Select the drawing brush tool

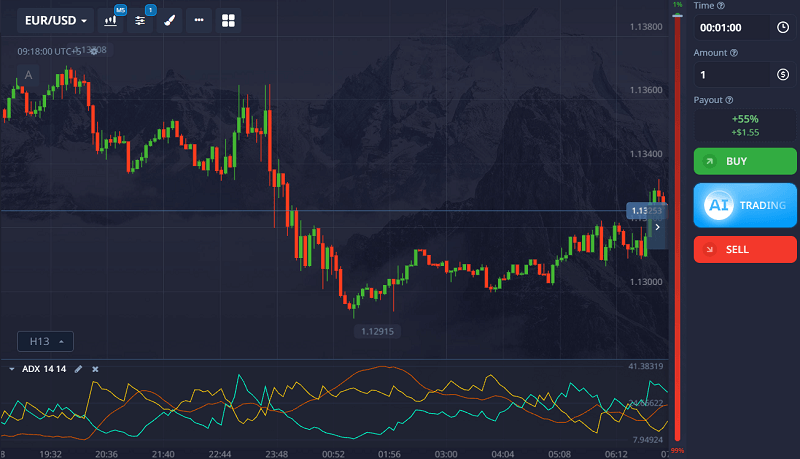pyautogui.click(x=170, y=20)
